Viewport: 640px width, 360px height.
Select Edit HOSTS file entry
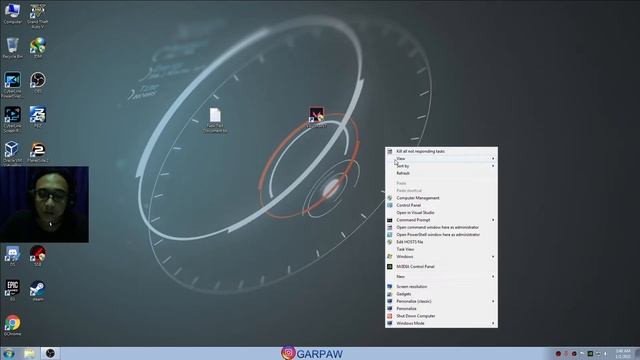tap(441, 242)
